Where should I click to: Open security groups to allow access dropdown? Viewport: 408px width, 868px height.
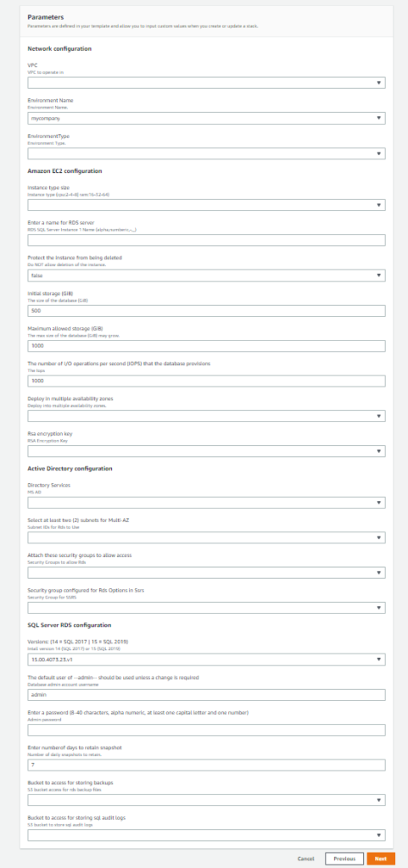pos(206,572)
